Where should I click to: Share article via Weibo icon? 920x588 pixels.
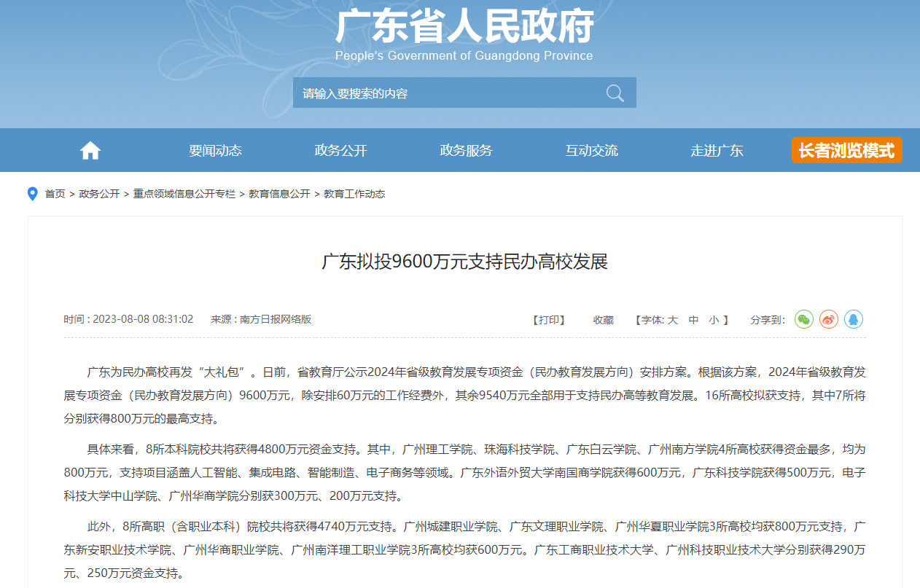829,319
